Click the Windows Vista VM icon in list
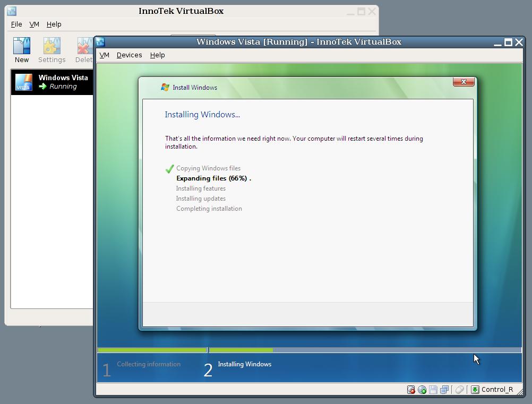Screen dimensions: 532x404 tap(24, 82)
